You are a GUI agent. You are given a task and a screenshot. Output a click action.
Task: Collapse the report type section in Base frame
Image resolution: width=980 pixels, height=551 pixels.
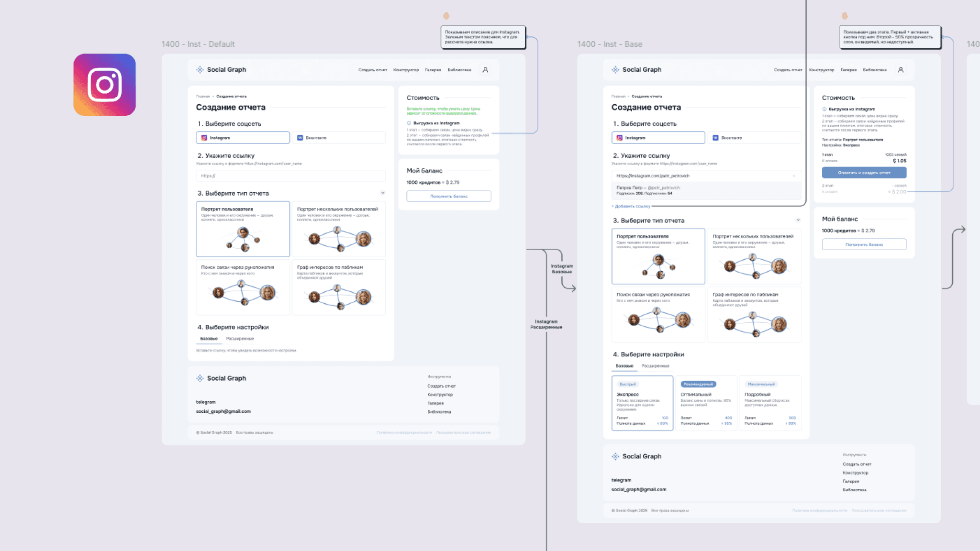coord(798,220)
